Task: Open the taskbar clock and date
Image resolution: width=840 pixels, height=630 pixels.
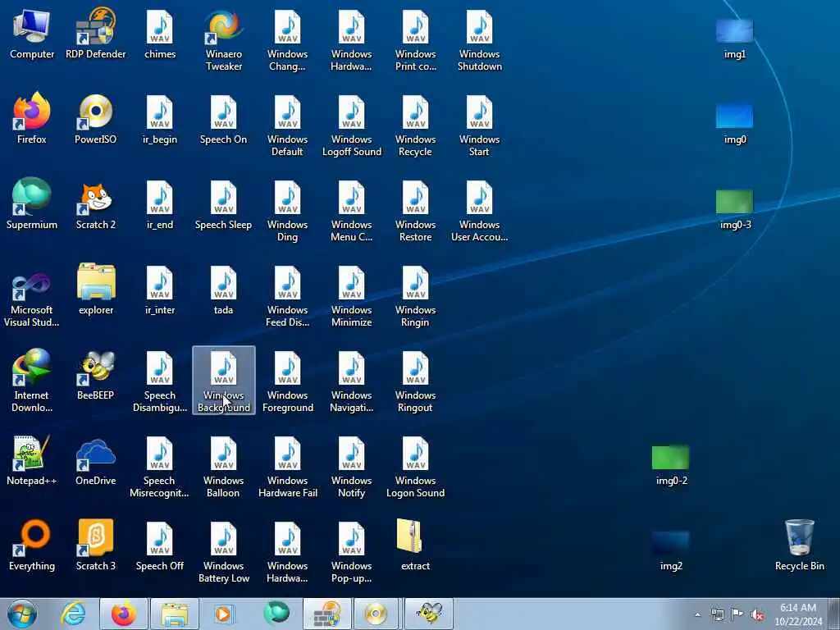Action: click(x=798, y=614)
